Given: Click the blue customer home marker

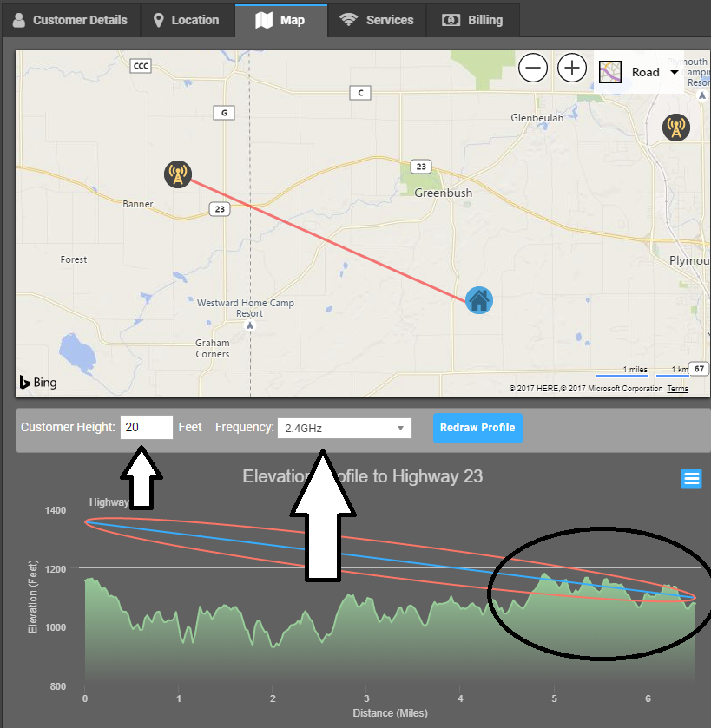Looking at the screenshot, I should 478,300.
